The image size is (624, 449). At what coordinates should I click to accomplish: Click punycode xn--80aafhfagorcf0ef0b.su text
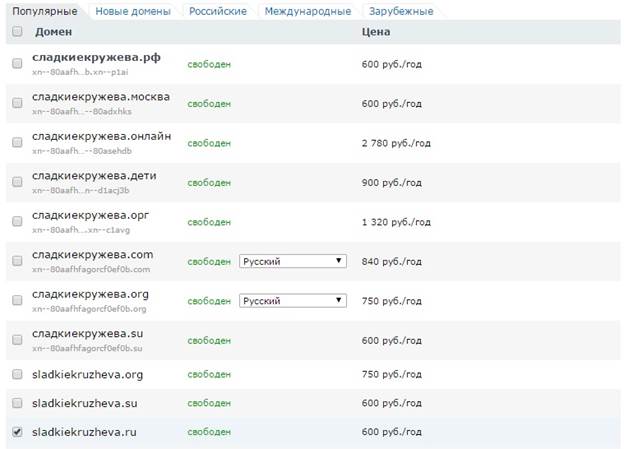click(87, 348)
